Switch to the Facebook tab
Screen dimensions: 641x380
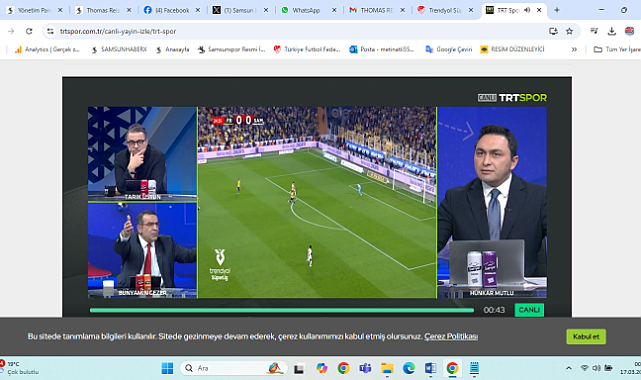click(x=172, y=10)
